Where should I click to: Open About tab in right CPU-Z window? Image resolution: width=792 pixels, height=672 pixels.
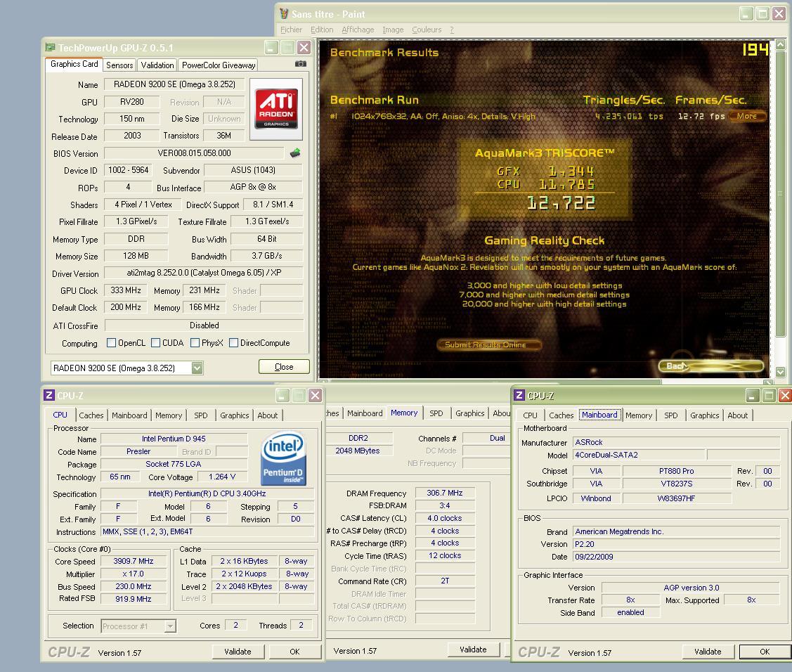[x=737, y=415]
